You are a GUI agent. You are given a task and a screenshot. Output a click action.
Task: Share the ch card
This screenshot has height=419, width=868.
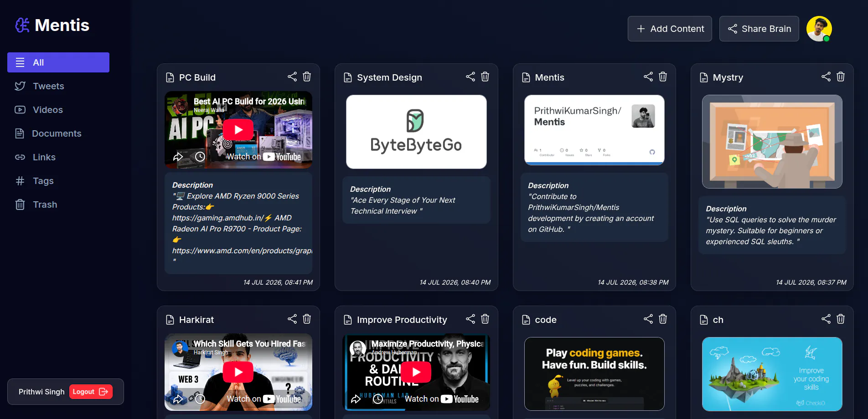point(826,319)
